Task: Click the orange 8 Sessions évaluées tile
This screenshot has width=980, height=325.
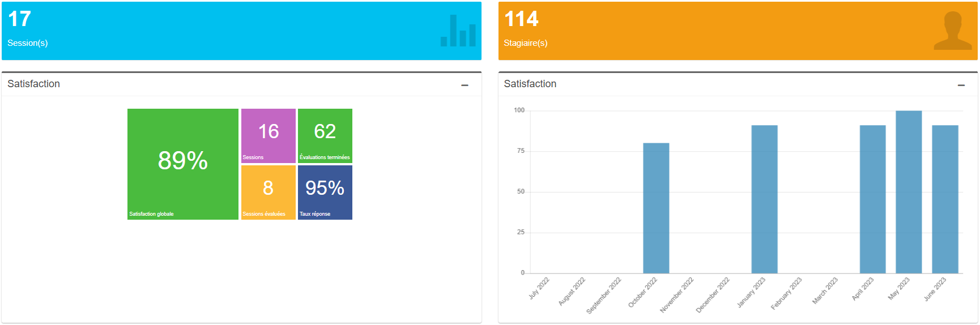Action: pyautogui.click(x=268, y=193)
